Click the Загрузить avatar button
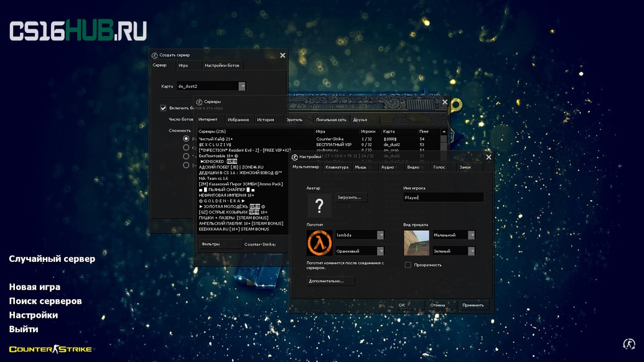This screenshot has width=644, height=362. [351, 197]
